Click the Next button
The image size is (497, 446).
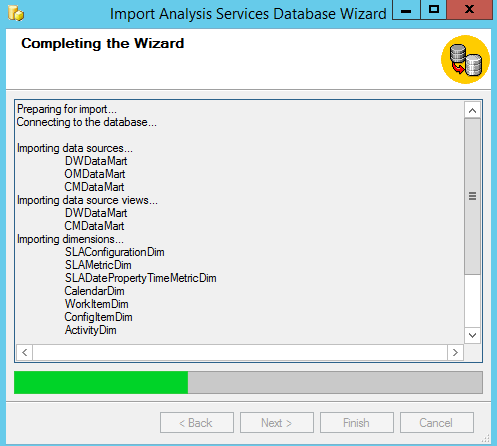coord(277,423)
